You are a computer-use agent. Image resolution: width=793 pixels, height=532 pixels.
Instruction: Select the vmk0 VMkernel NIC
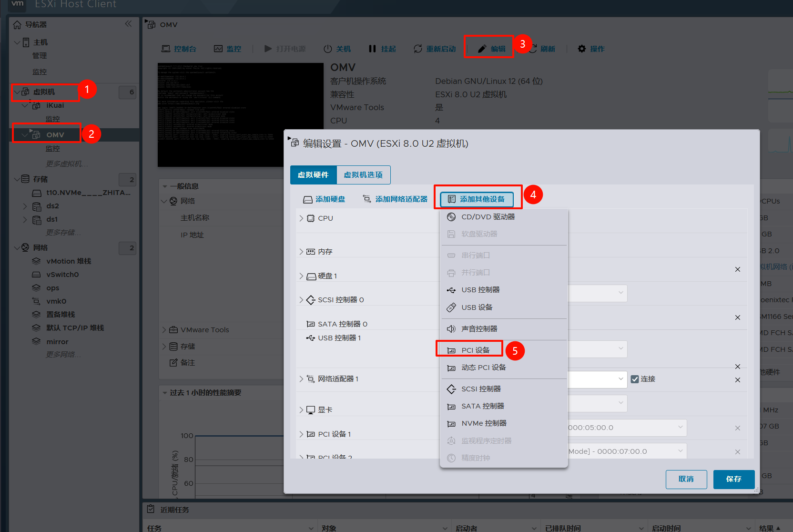pyautogui.click(x=56, y=301)
